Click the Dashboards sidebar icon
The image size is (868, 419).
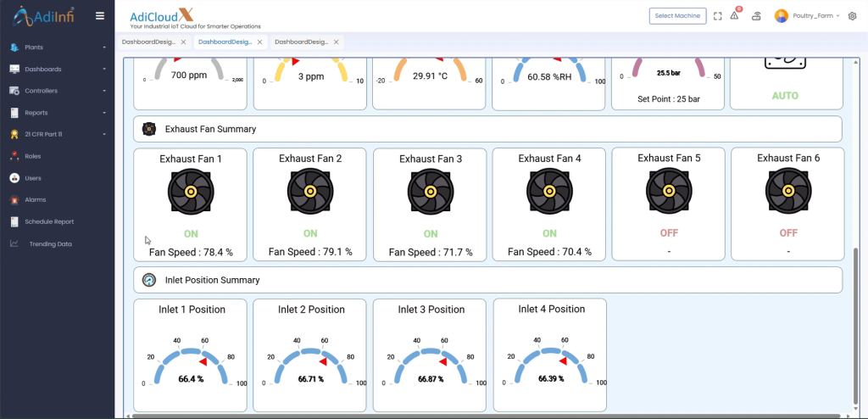(14, 70)
